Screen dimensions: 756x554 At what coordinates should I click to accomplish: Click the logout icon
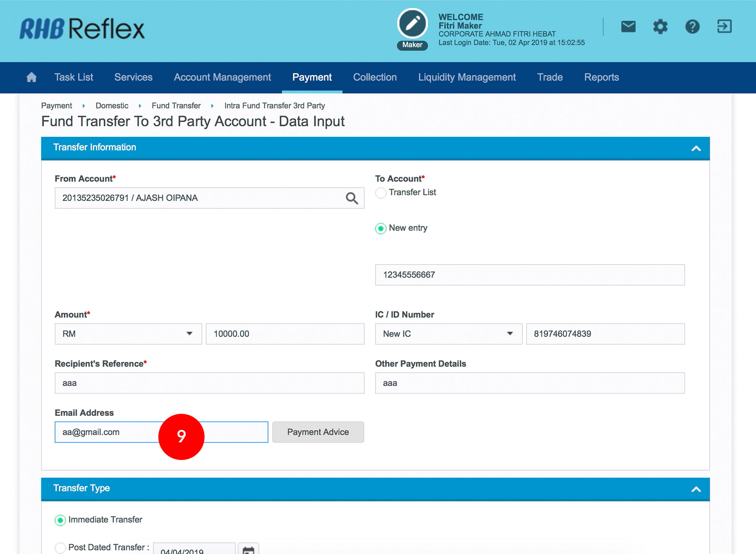pos(724,27)
